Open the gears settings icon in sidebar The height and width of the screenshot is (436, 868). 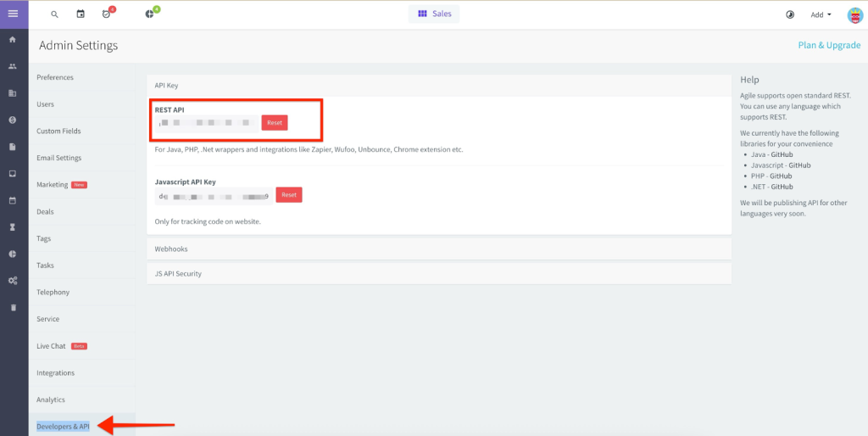coord(13,281)
